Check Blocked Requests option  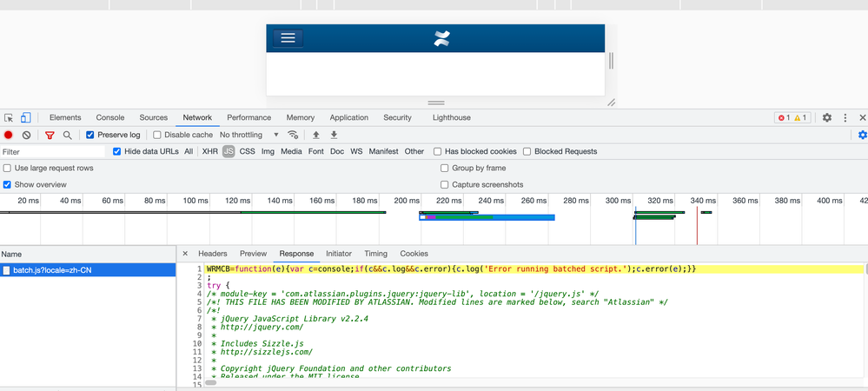click(x=527, y=151)
